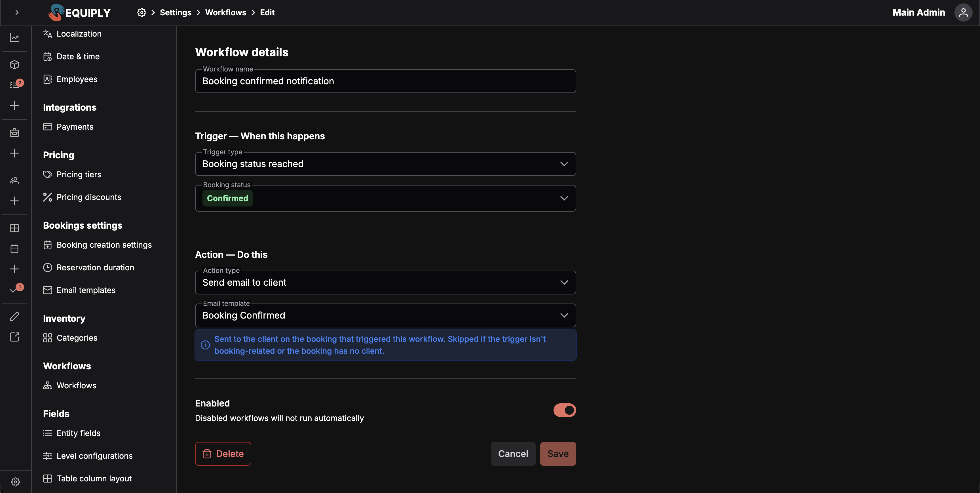Image resolution: width=980 pixels, height=493 pixels.
Task: Click the Main Admin user name
Action: (919, 12)
